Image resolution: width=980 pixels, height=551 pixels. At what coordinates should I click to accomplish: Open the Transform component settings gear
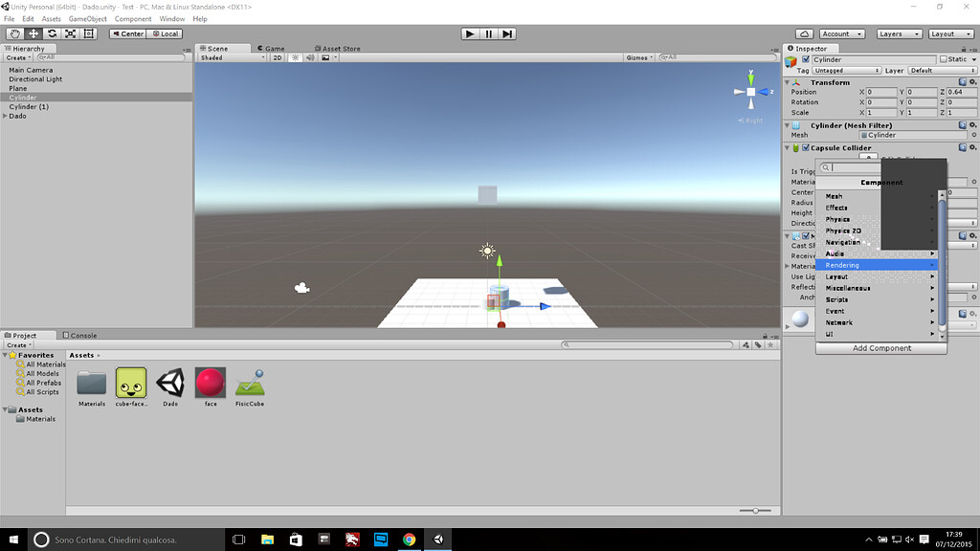(972, 82)
